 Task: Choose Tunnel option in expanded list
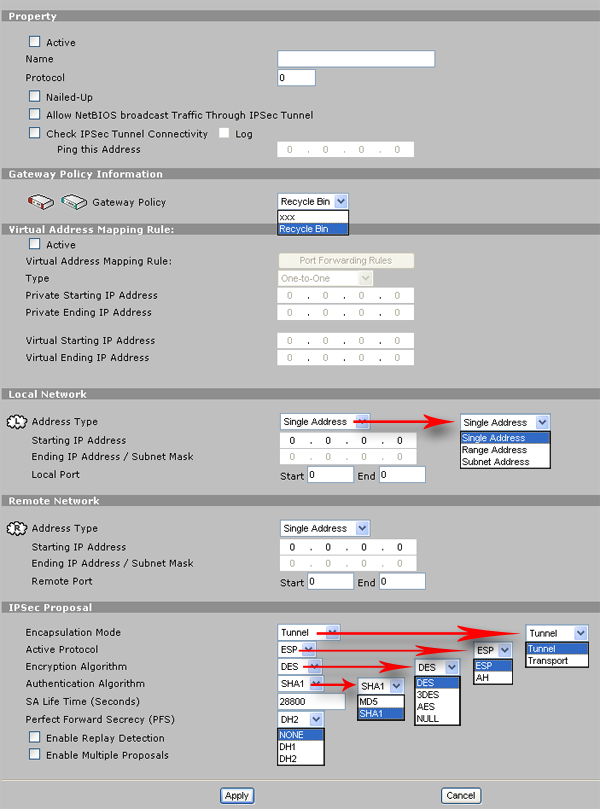pyautogui.click(x=557, y=649)
